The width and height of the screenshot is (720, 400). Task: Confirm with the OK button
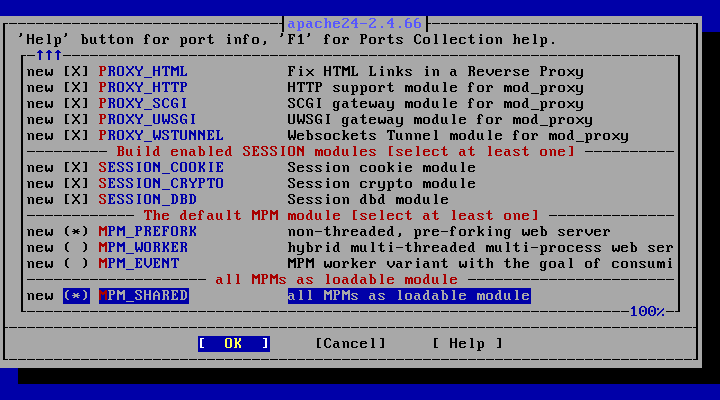(x=234, y=344)
